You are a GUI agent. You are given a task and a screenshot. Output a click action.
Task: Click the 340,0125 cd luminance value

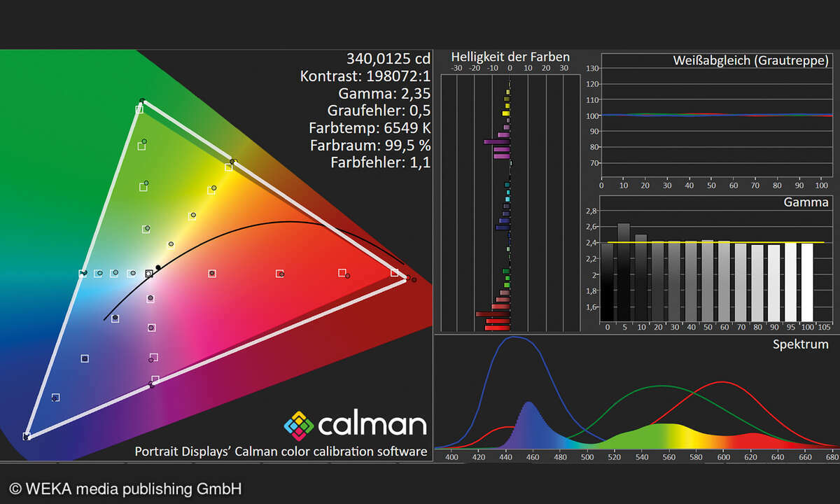point(388,57)
